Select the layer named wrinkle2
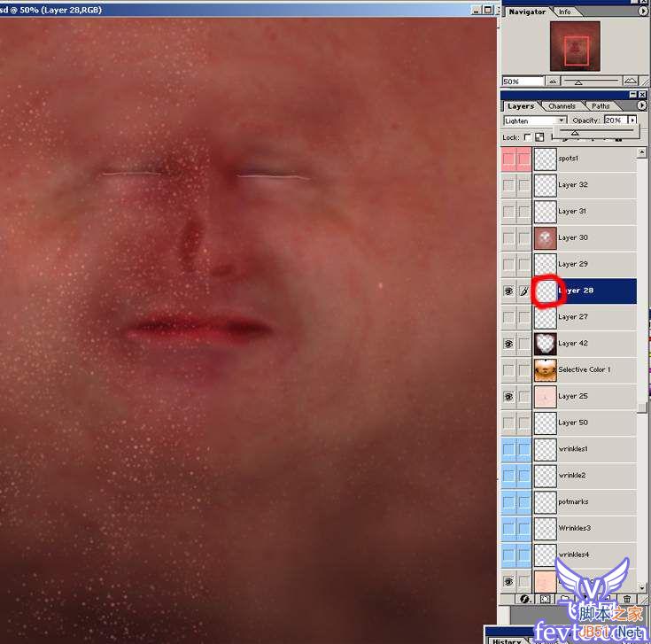651x644 pixels. click(x=572, y=476)
